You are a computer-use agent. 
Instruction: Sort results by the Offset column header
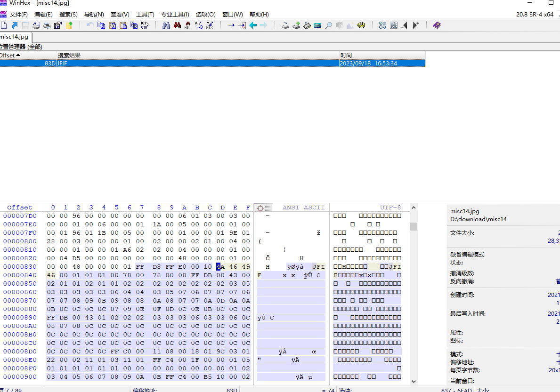[28, 55]
